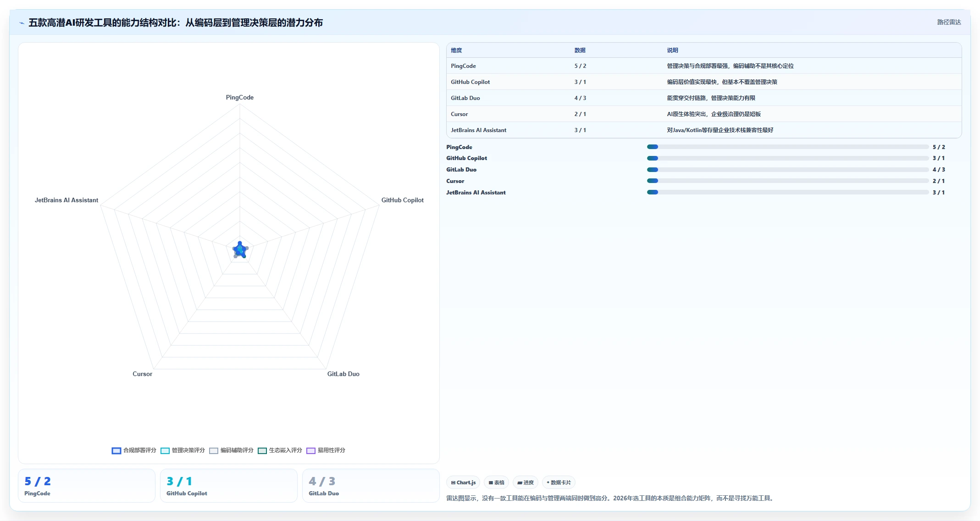The image size is (980, 521).
Task: Click the 数据卡片 tag
Action: (559, 482)
